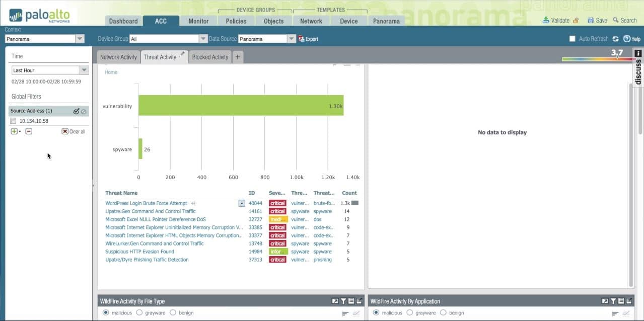Click the green plus add filter icon
Screen dimensions: 644x321
(14, 131)
